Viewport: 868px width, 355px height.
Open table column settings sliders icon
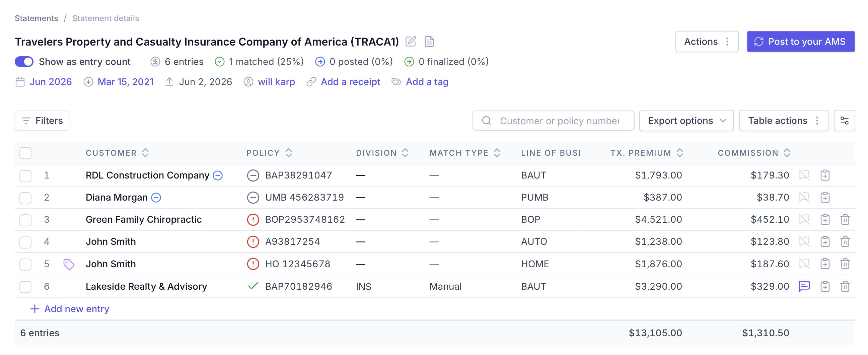tap(844, 121)
